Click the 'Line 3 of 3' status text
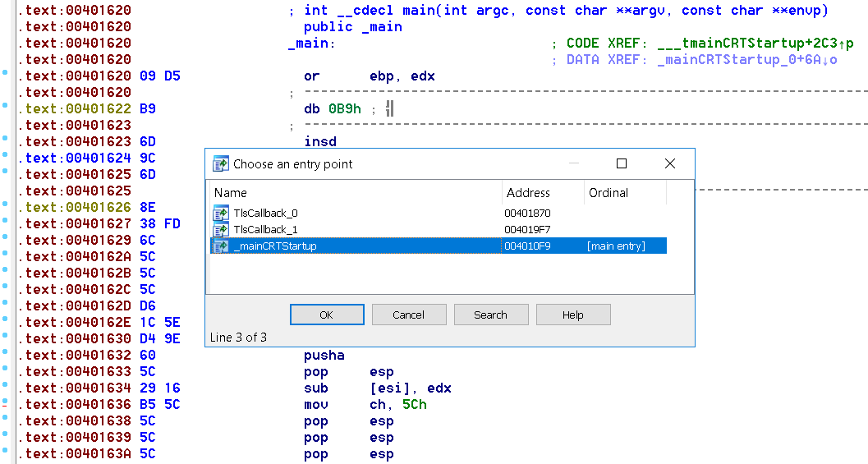Image resolution: width=868 pixels, height=464 pixels. [238, 338]
